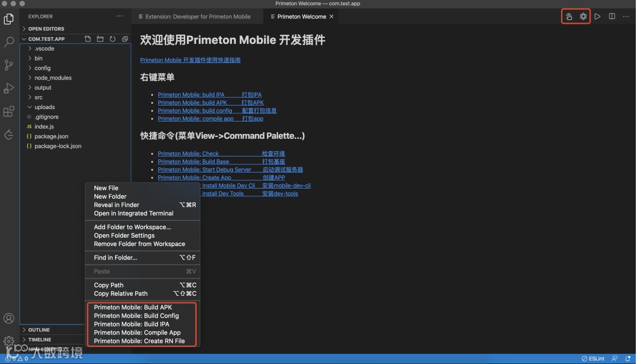Viewport: 637px width, 364px height.
Task: Open the Primeton Mobile quick guide link
Action: click(190, 60)
